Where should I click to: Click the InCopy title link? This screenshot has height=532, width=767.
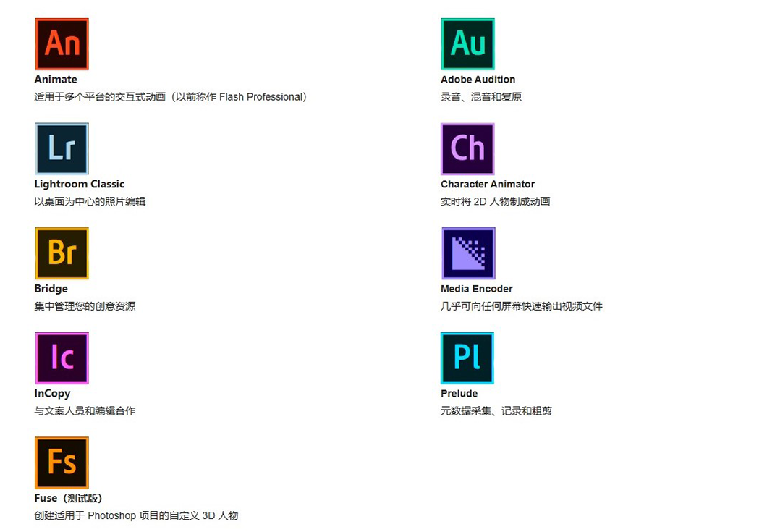tap(52, 394)
